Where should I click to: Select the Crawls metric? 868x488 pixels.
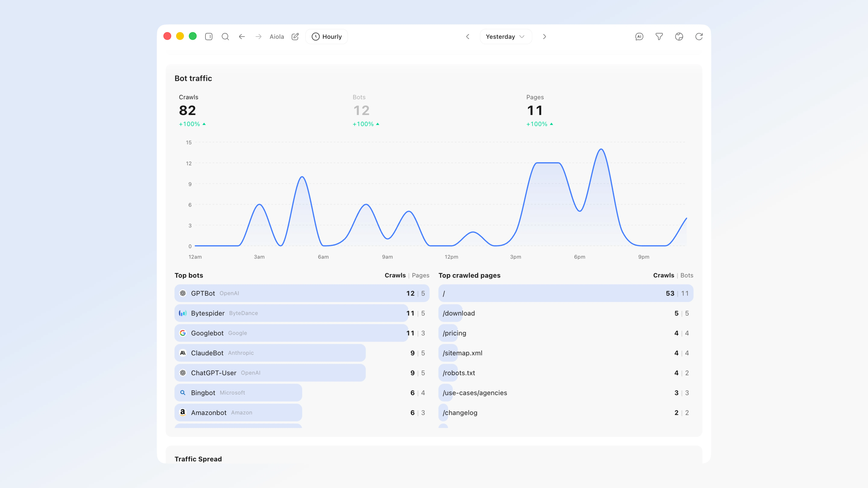tap(192, 110)
